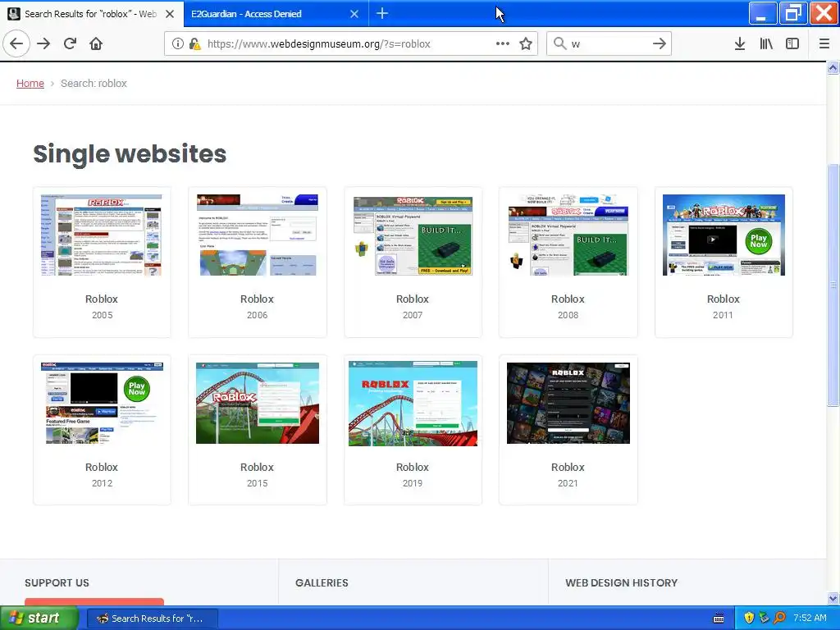This screenshot has height=630, width=840.
Task: Open the Roblox 2008 website thumbnail
Action: pyautogui.click(x=568, y=235)
